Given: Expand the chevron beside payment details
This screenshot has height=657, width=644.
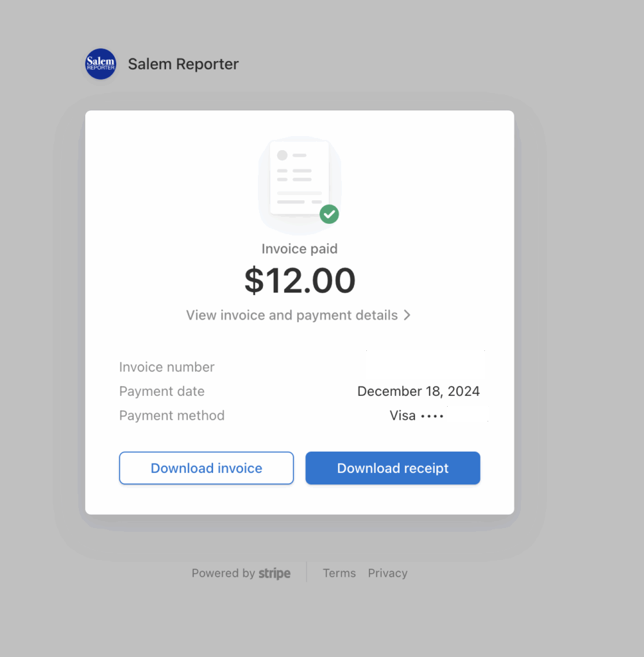Looking at the screenshot, I should click(407, 316).
